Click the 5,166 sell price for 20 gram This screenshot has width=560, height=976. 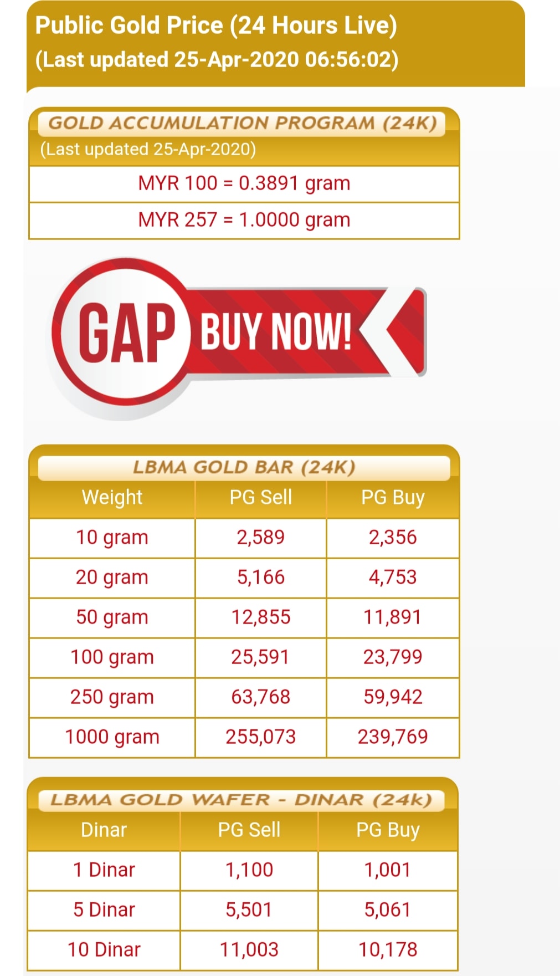pos(261,578)
